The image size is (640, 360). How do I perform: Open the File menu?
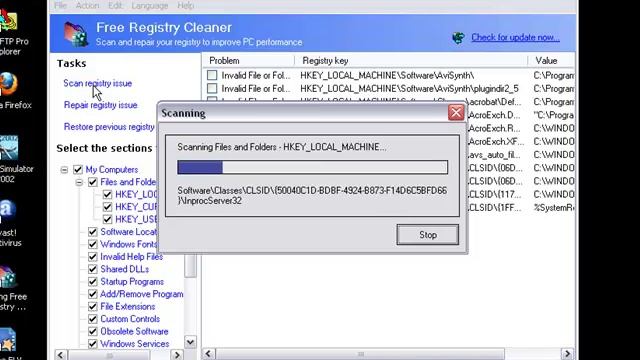60,5
